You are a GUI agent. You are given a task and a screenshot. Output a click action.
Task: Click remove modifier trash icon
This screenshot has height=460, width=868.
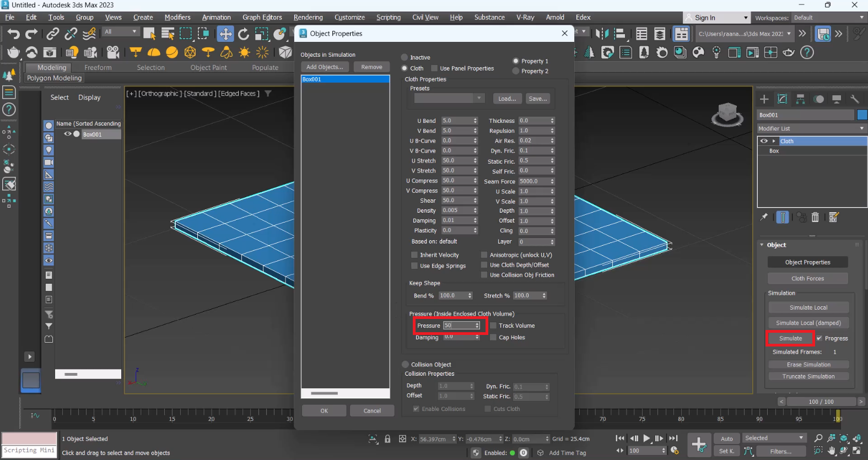click(815, 218)
